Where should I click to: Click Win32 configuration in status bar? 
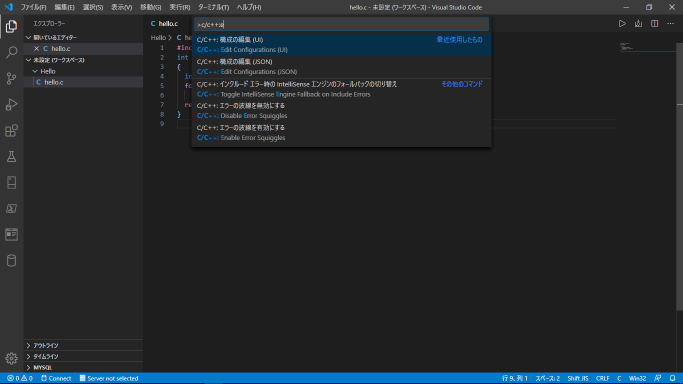pos(637,378)
